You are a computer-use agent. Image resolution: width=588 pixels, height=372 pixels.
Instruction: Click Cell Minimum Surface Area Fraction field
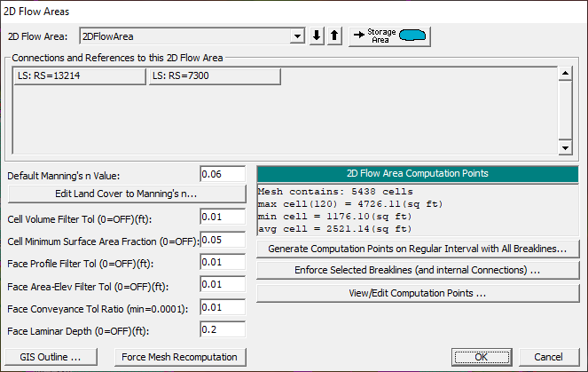click(x=223, y=240)
